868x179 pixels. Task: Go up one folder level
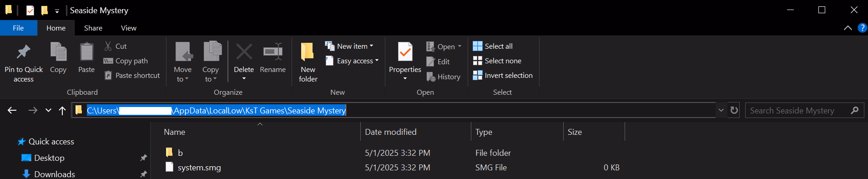[x=62, y=110]
